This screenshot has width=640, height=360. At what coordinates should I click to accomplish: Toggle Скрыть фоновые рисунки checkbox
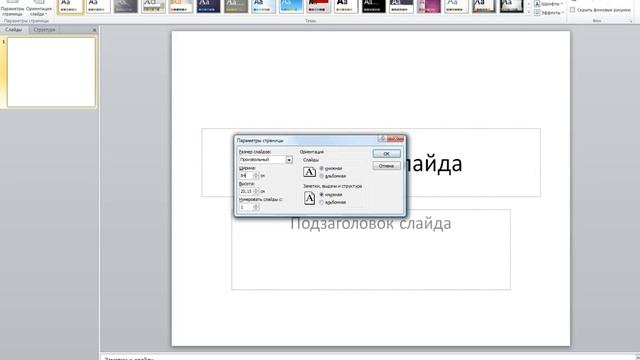(572, 9)
